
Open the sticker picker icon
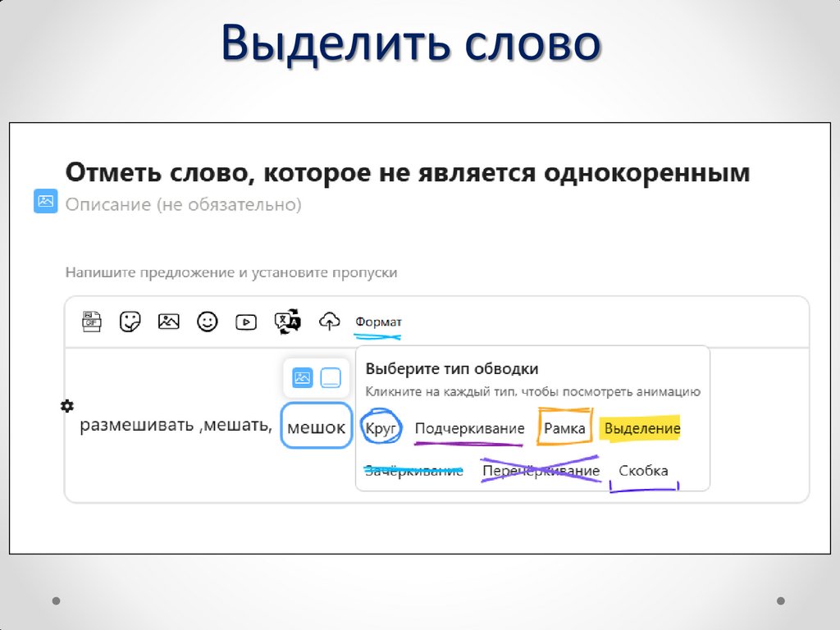coord(130,322)
